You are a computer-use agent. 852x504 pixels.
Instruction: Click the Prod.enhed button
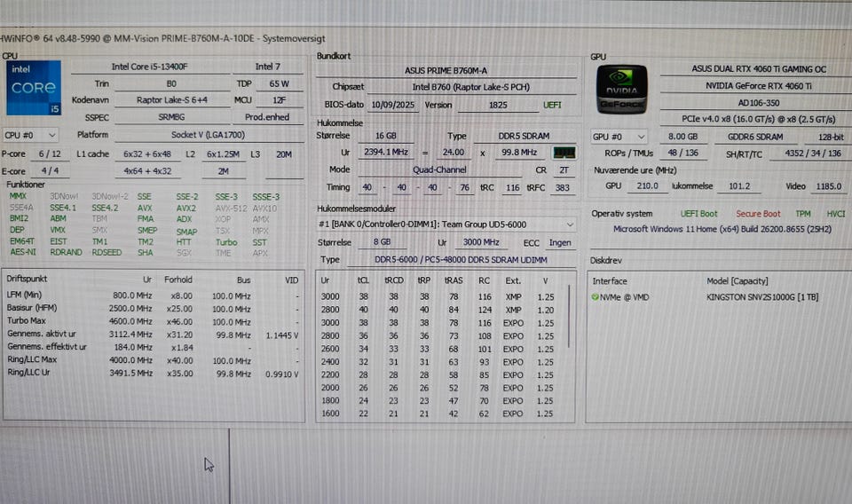(x=267, y=117)
